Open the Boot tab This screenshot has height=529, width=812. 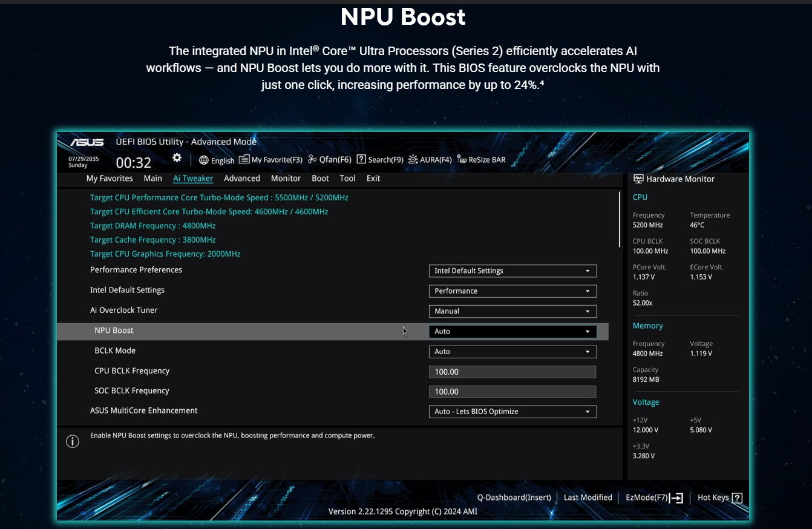320,179
